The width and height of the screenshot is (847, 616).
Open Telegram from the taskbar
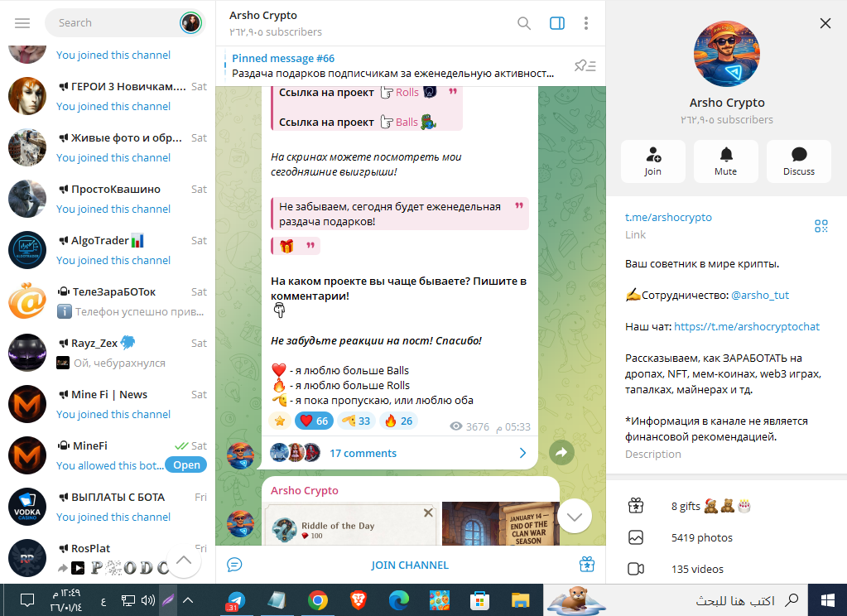point(235,600)
